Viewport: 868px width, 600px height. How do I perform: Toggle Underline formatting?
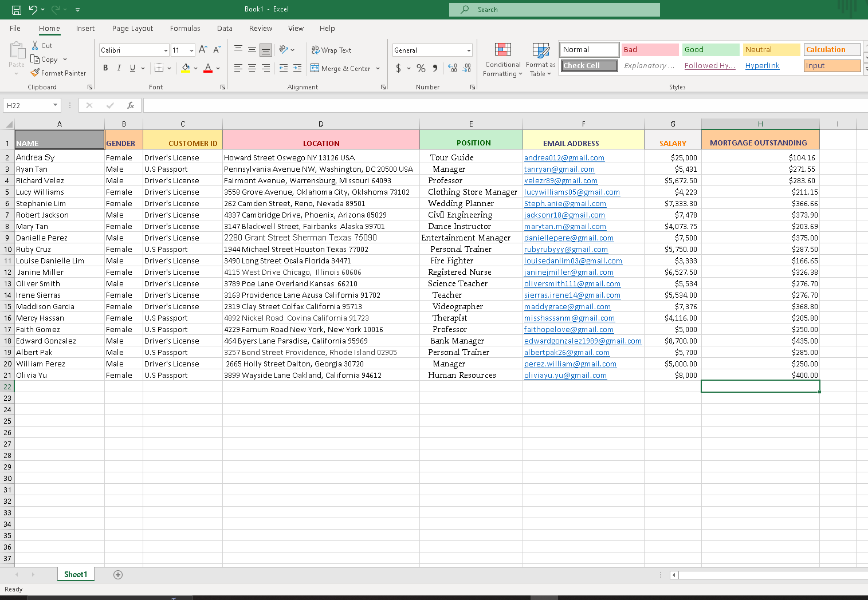tap(133, 68)
